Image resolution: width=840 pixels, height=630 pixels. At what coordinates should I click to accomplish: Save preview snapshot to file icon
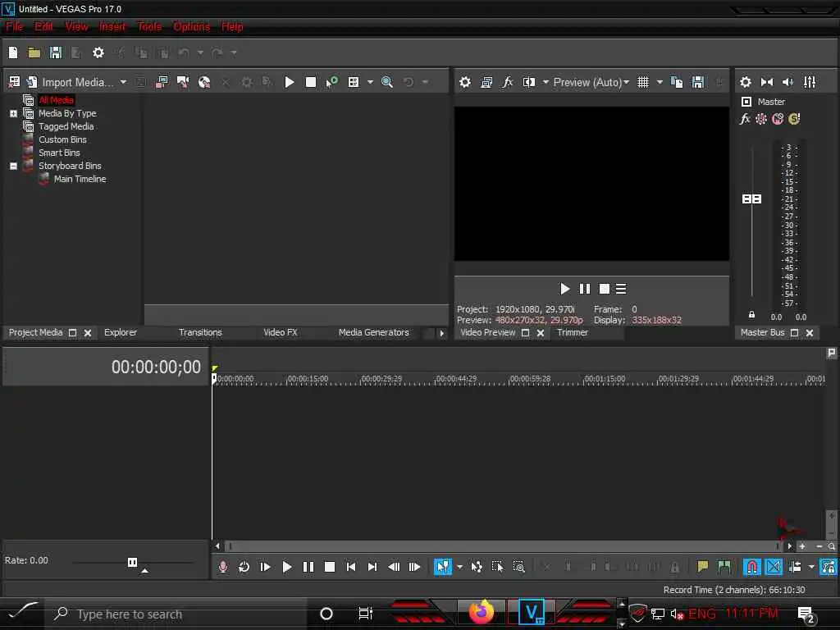697,82
